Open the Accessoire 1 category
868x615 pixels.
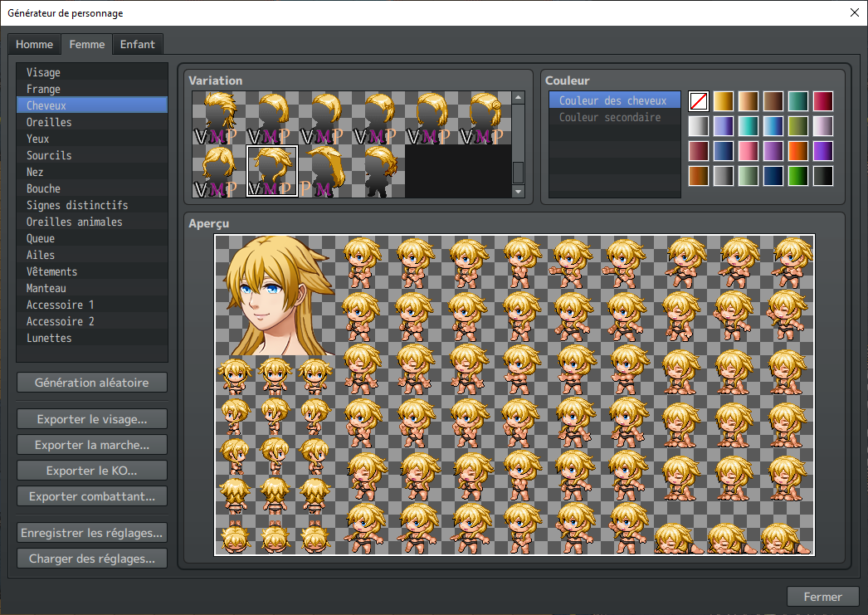coord(92,305)
